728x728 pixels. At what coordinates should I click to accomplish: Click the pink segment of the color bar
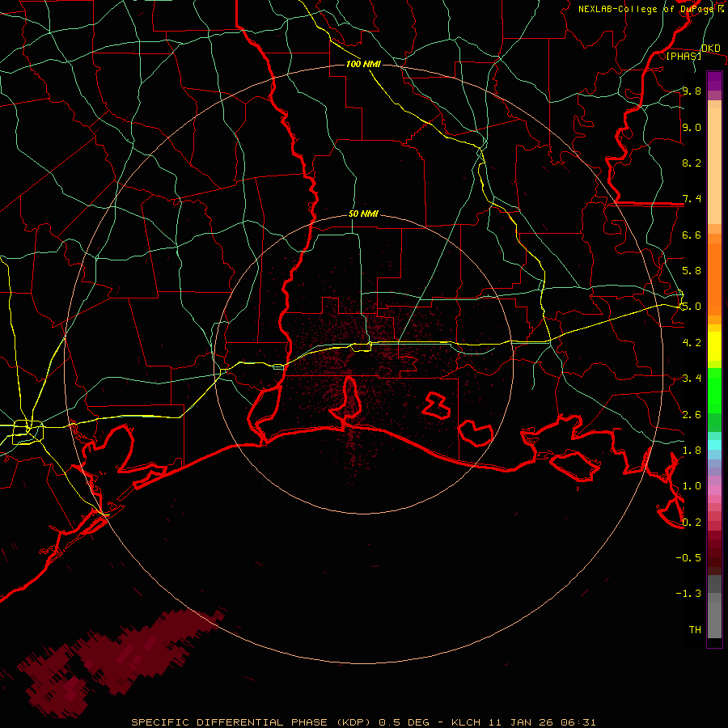(x=714, y=490)
